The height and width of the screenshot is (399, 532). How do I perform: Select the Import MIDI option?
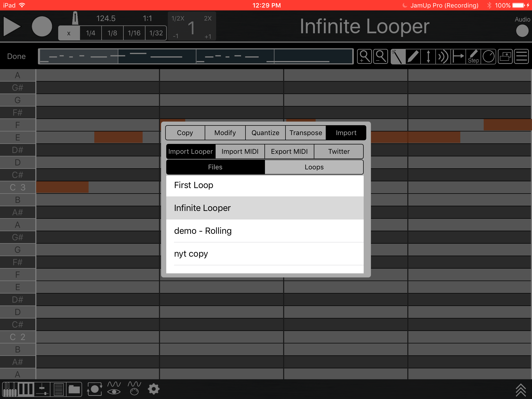pyautogui.click(x=240, y=151)
